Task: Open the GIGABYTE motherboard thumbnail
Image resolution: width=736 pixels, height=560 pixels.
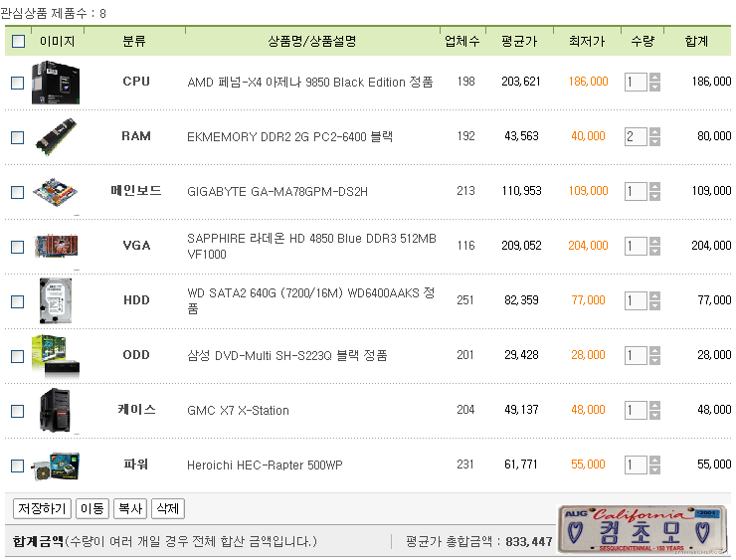Action: 56,192
